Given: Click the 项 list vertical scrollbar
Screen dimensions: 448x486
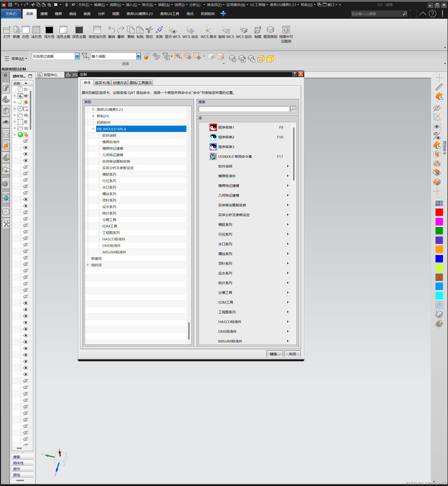Looking at the screenshot, I should click(294, 154).
